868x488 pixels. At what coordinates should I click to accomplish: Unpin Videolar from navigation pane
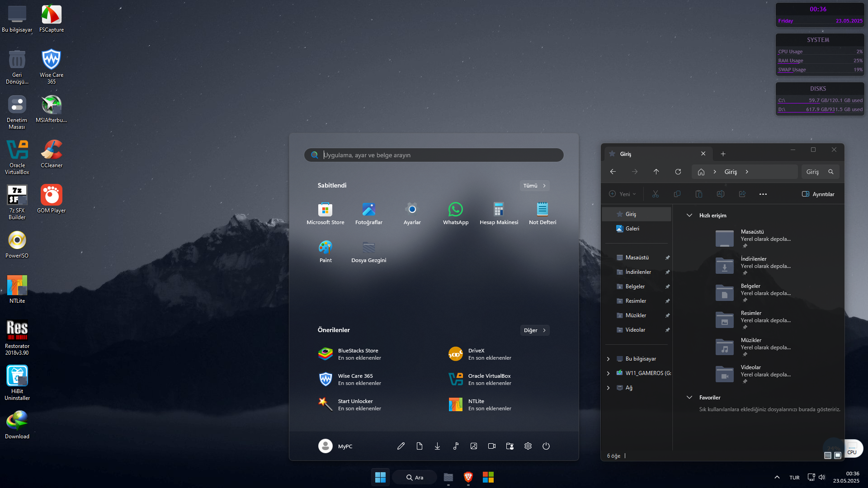tap(667, 330)
